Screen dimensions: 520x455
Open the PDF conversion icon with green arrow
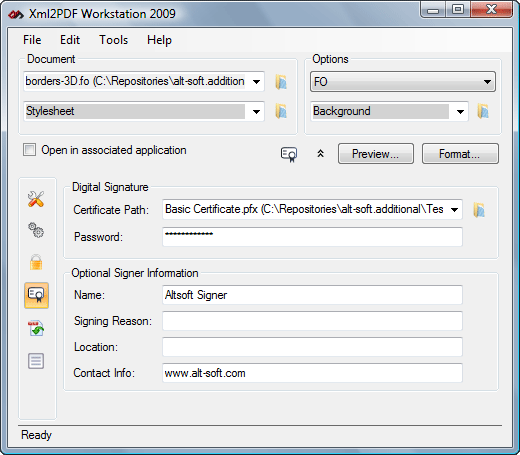(x=36, y=328)
